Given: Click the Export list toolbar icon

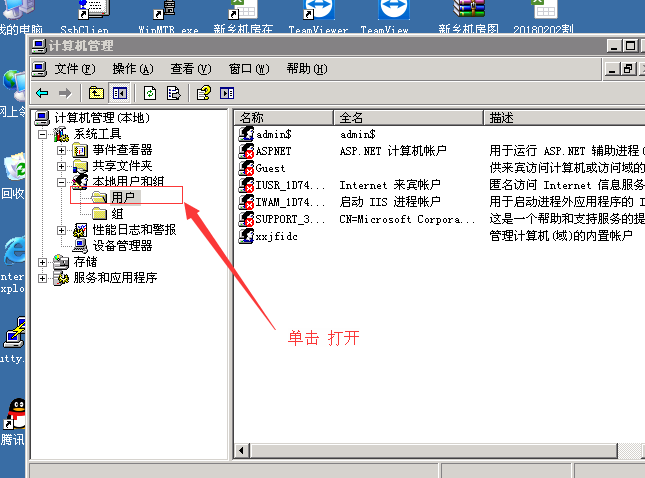Looking at the screenshot, I should [173, 93].
